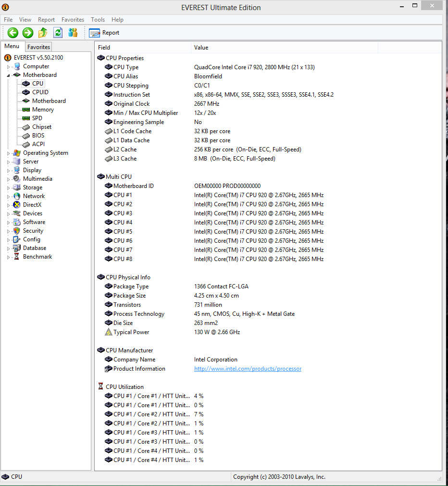The image size is (448, 486).
Task: Click the Software icon in the tree
Action: pyautogui.click(x=17, y=222)
